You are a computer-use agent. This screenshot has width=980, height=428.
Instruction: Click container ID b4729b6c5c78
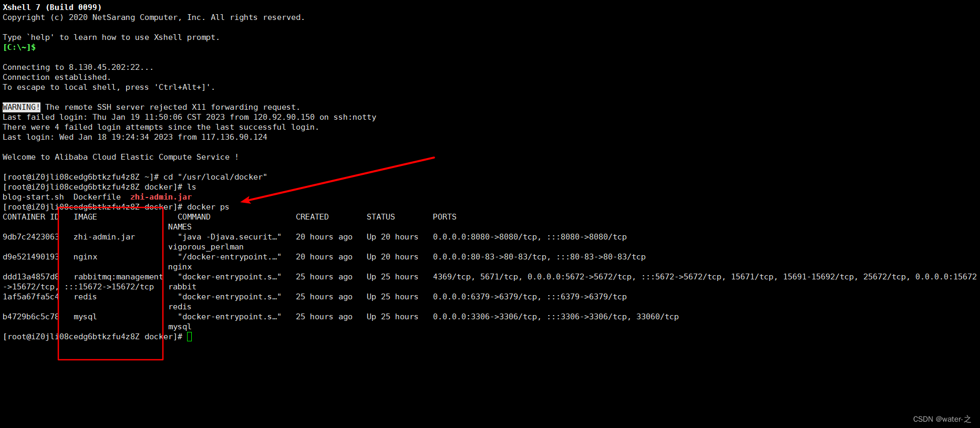30,317
